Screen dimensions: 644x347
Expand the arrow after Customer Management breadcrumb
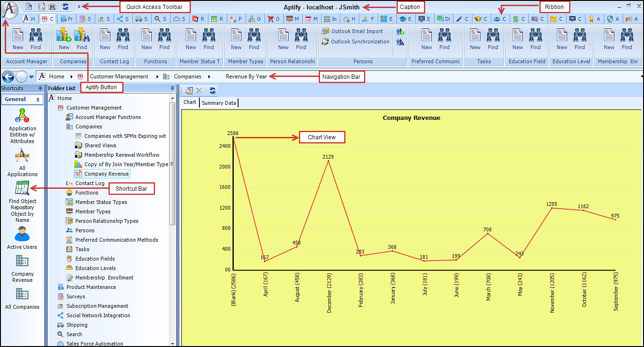157,76
